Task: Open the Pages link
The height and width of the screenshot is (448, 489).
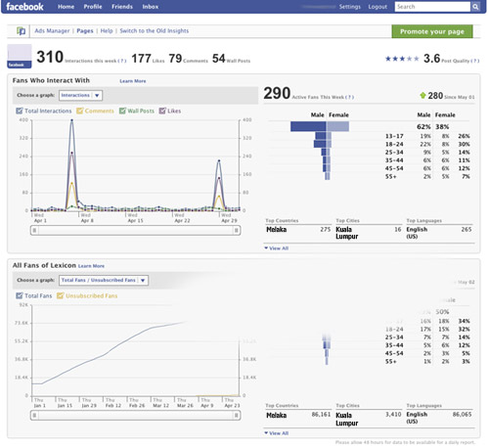Action: [x=85, y=30]
